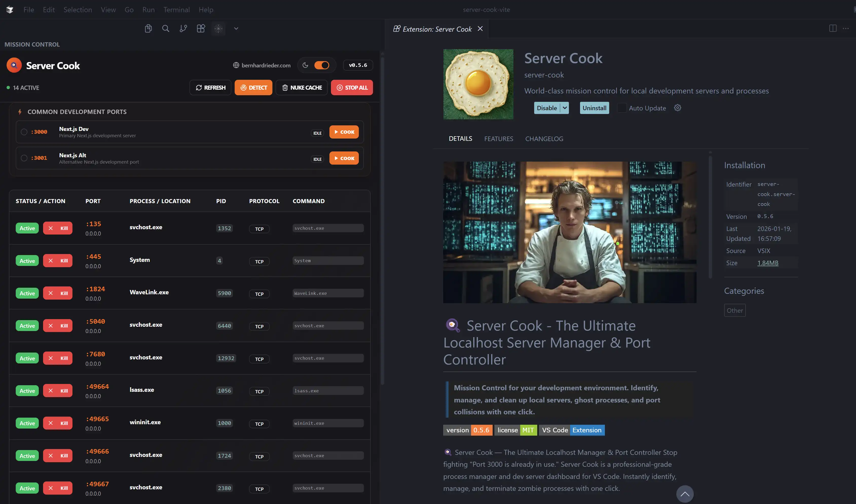
Task: Uninstall the Server Cook extension
Action: 594,108
